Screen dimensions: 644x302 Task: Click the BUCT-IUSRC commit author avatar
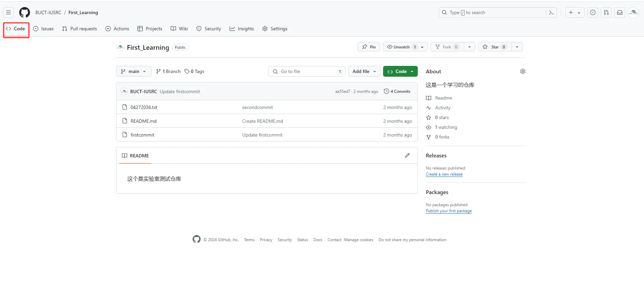click(x=124, y=91)
